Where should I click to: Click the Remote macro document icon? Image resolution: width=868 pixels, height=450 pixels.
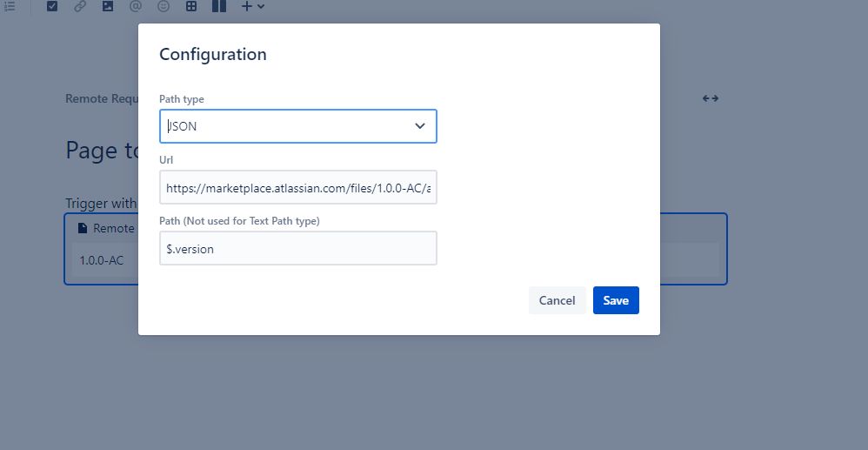coord(83,228)
